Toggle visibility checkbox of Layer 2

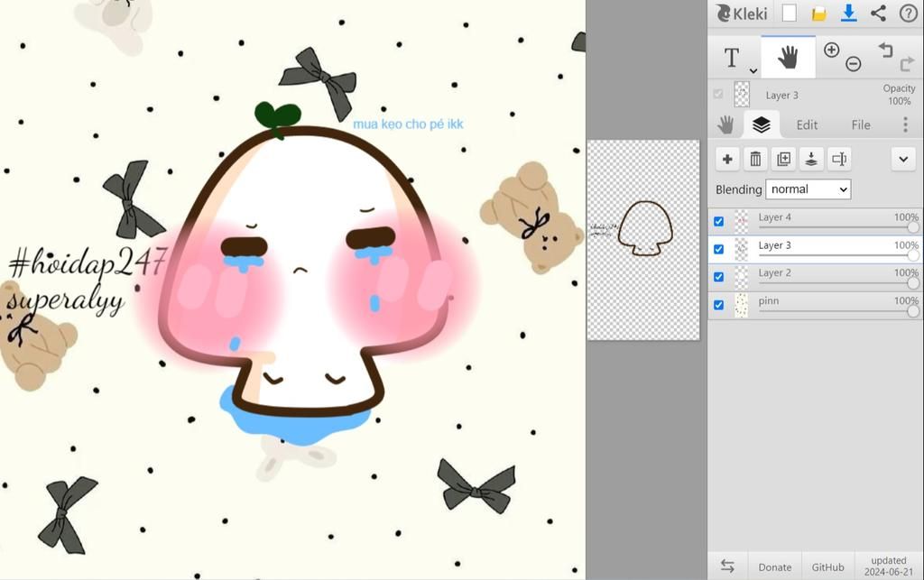[719, 277]
